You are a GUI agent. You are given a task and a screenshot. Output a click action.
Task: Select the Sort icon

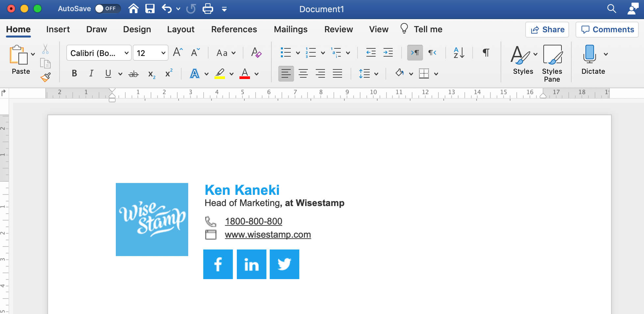pos(458,53)
